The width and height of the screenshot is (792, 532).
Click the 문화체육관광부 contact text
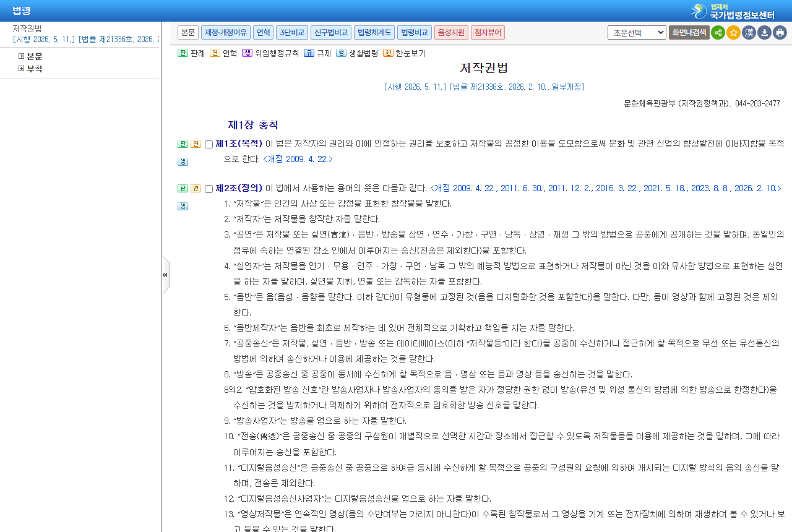(x=702, y=103)
